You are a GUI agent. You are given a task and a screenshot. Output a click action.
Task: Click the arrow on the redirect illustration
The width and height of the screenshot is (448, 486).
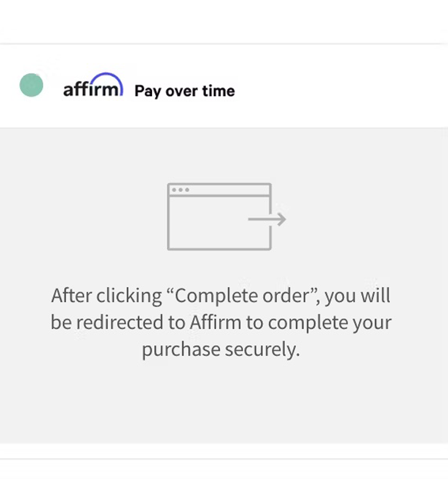pos(267,219)
